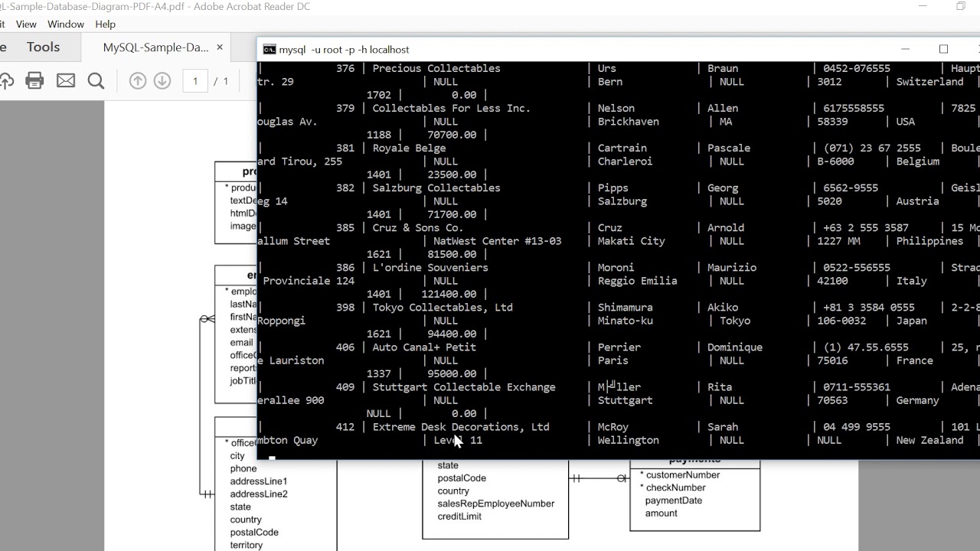Screen dimensions: 980x551
Task: Click postal code 'B-6000'
Action: [835, 161]
